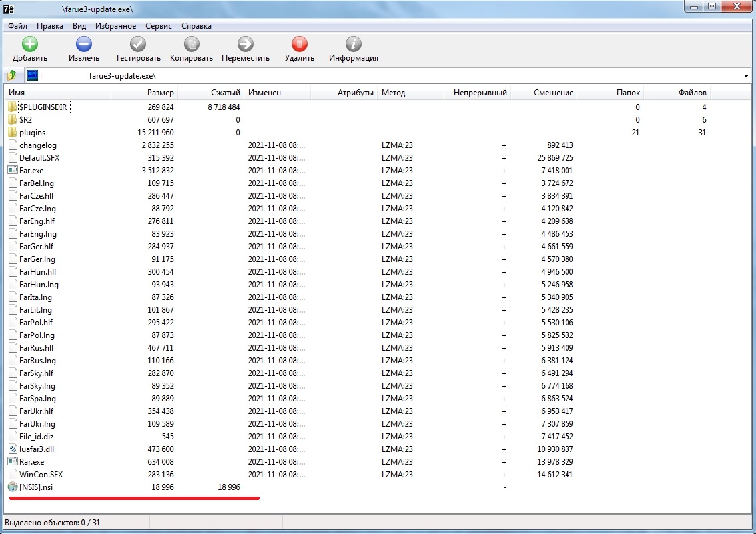This screenshot has height=534, width=756.
Task: Open the Избранное menu
Action: [x=116, y=26]
